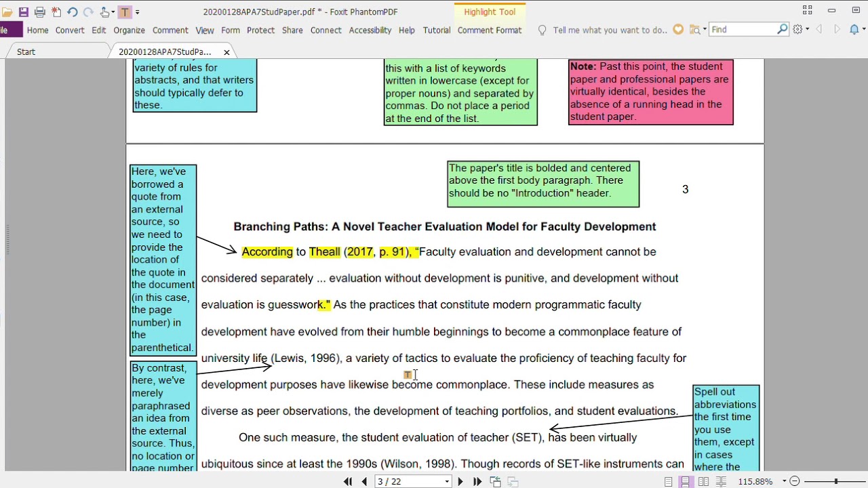Open the Edit tab

pyautogui.click(x=99, y=30)
